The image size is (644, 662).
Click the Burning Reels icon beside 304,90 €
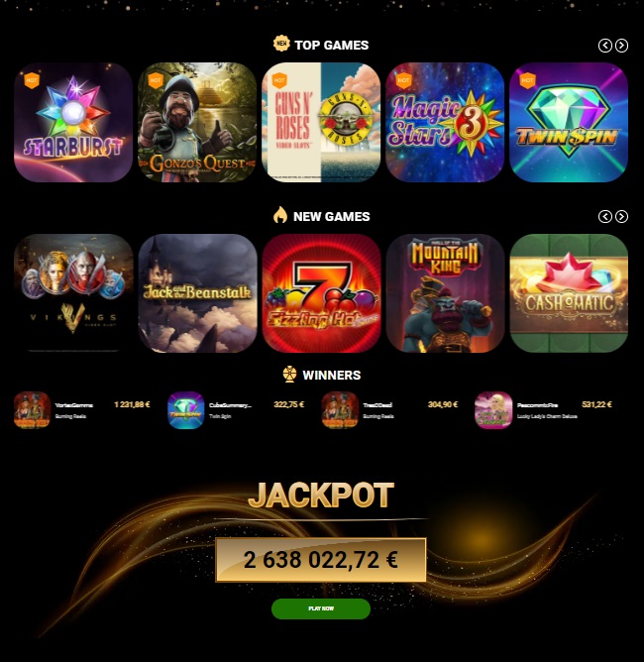click(340, 410)
